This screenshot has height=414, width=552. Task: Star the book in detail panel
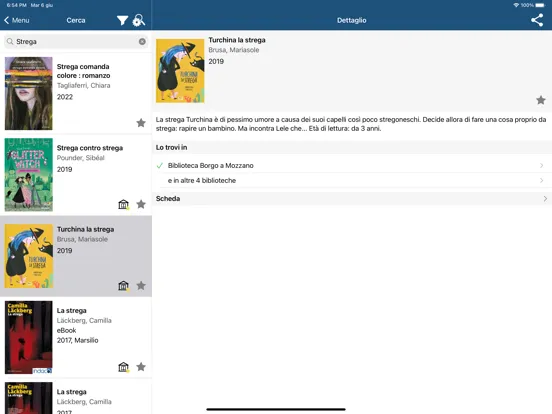pos(541,100)
